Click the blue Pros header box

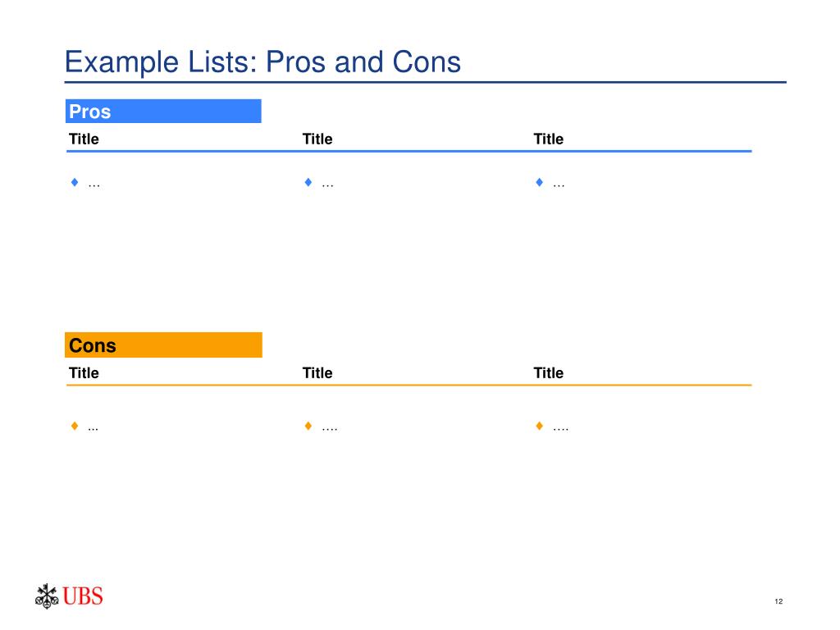click(163, 111)
